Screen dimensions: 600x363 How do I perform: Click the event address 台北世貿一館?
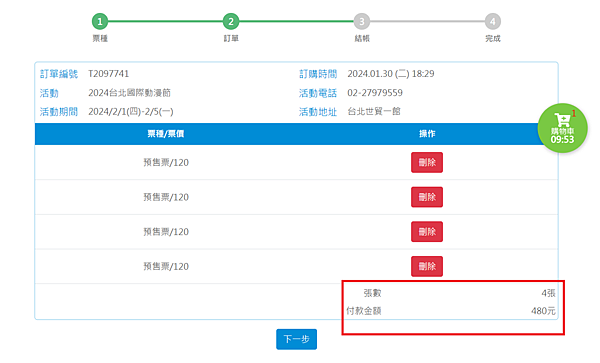[x=374, y=112]
